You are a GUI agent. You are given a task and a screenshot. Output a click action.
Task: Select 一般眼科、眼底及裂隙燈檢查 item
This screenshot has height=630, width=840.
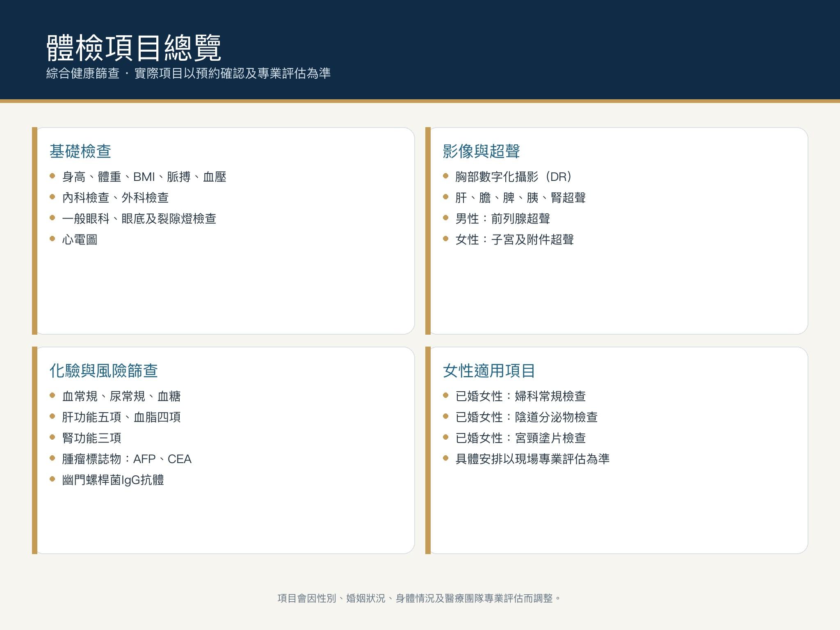(139, 219)
